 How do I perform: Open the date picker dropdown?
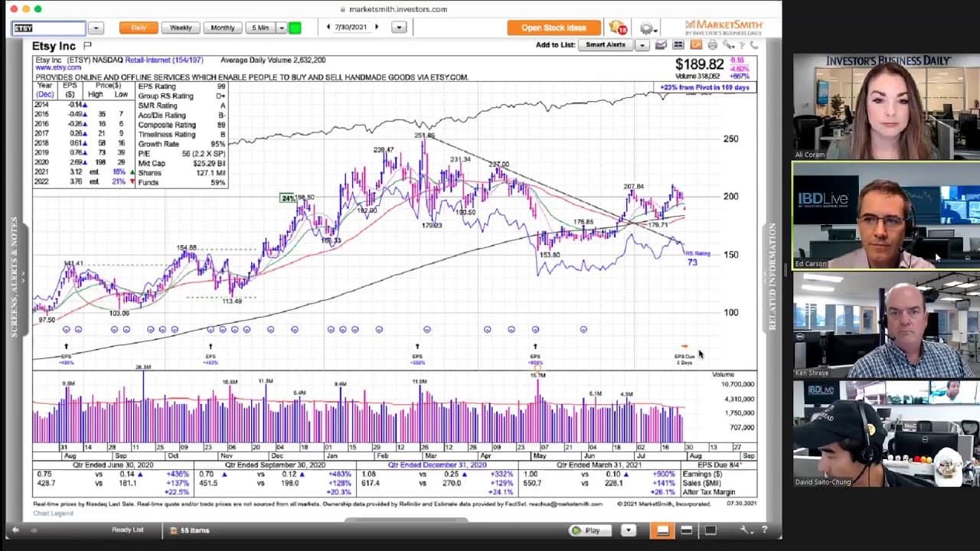point(399,28)
